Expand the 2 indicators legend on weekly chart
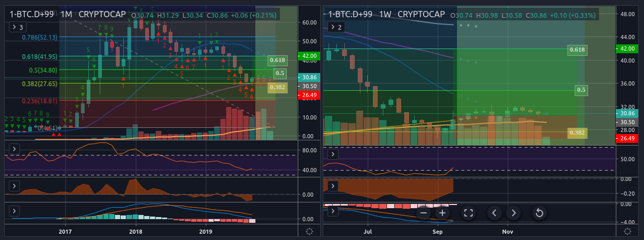 336,27
